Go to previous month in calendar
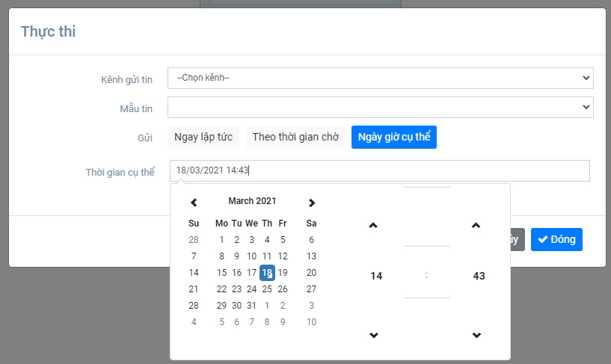This screenshot has width=611, height=364. [194, 203]
